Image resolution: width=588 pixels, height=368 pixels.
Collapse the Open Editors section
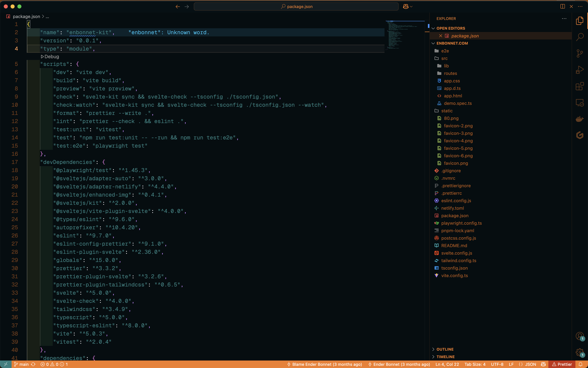(451, 28)
